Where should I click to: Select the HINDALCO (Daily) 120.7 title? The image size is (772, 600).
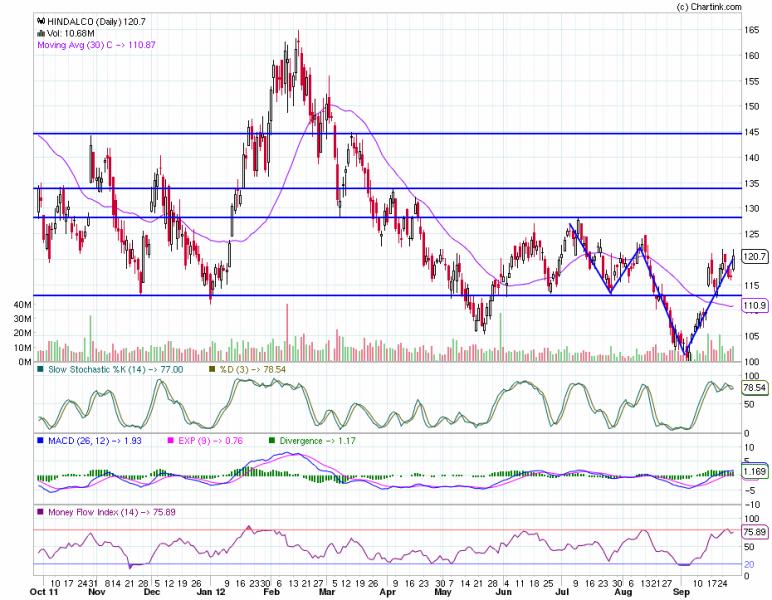(96, 21)
